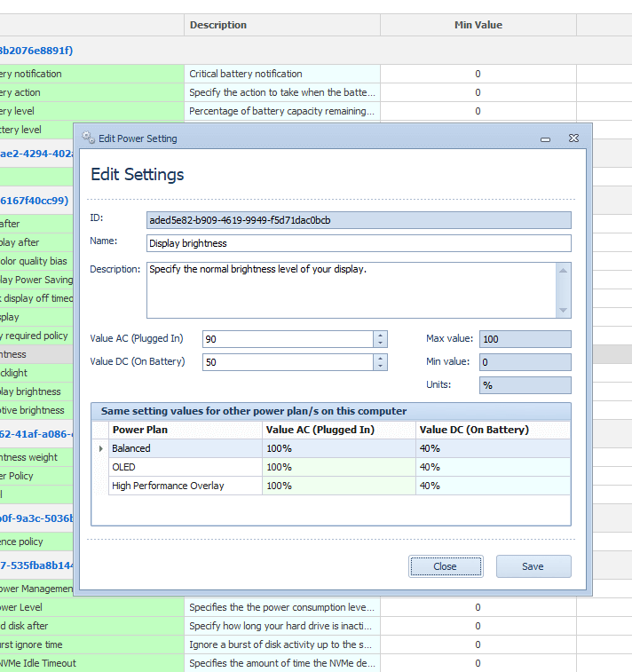This screenshot has width=632, height=672.
Task: Decrease Value DC with the down spinner
Action: [x=380, y=366]
